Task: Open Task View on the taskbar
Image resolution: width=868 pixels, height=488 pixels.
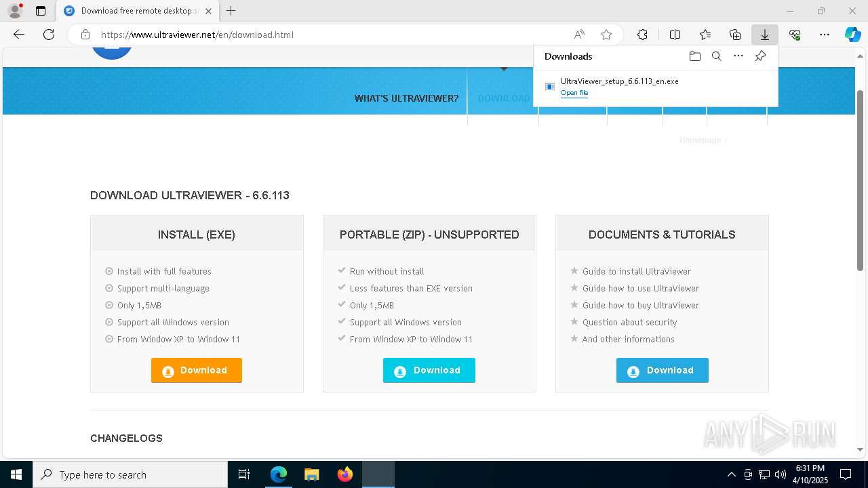Action: tap(244, 474)
